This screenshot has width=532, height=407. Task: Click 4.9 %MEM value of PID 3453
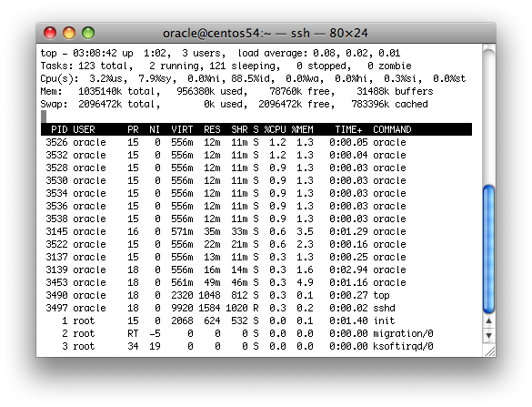tap(305, 282)
